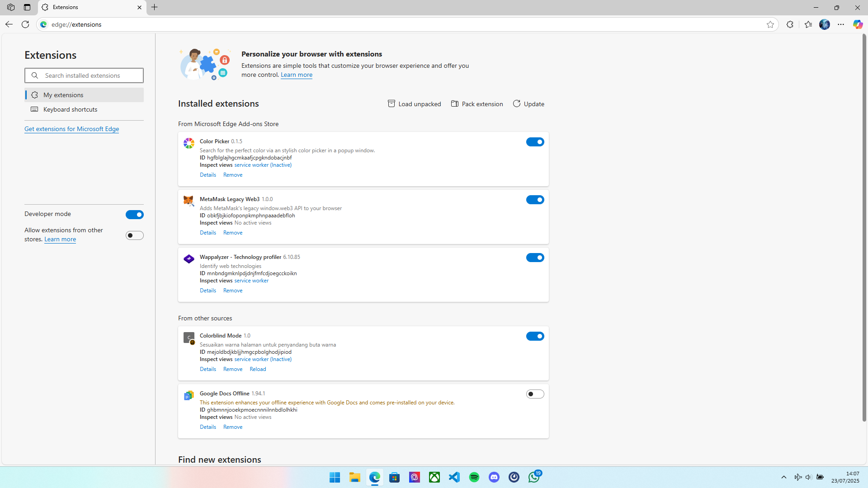Open Xbox app from taskbar
The image size is (868, 488).
434,477
